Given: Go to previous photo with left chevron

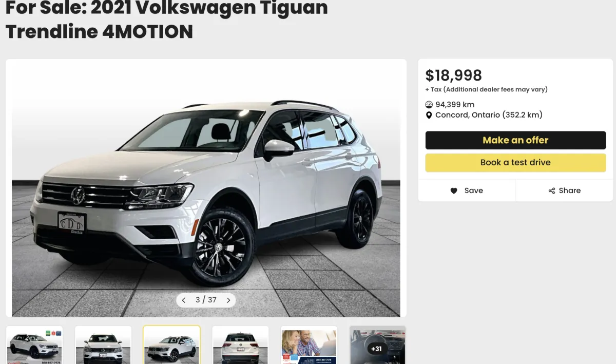Looking at the screenshot, I should pyautogui.click(x=184, y=300).
